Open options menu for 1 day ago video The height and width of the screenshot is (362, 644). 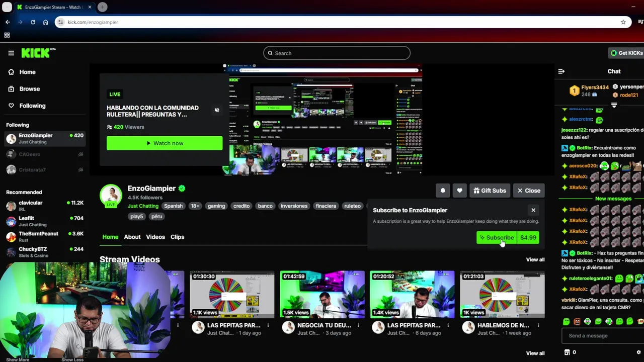(x=268, y=326)
